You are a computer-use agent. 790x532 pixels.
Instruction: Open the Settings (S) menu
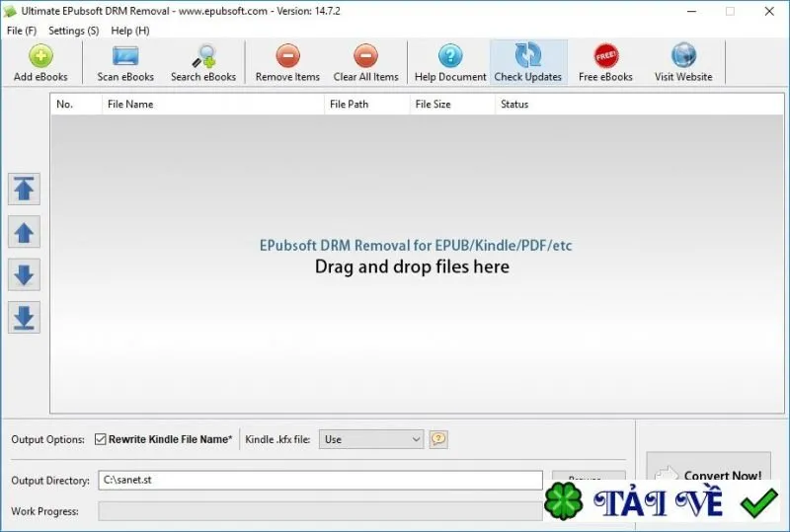coord(73,31)
